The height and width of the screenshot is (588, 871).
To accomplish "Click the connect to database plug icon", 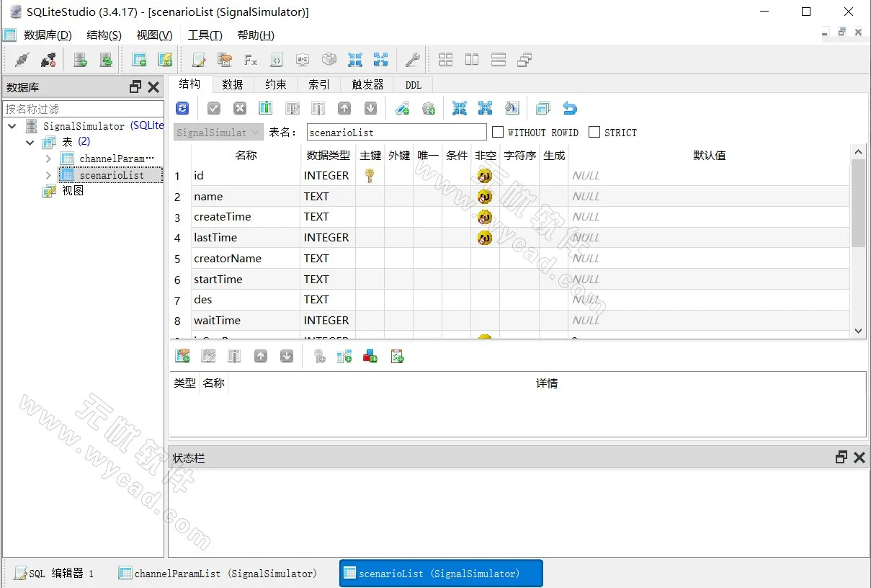I will tap(22, 60).
